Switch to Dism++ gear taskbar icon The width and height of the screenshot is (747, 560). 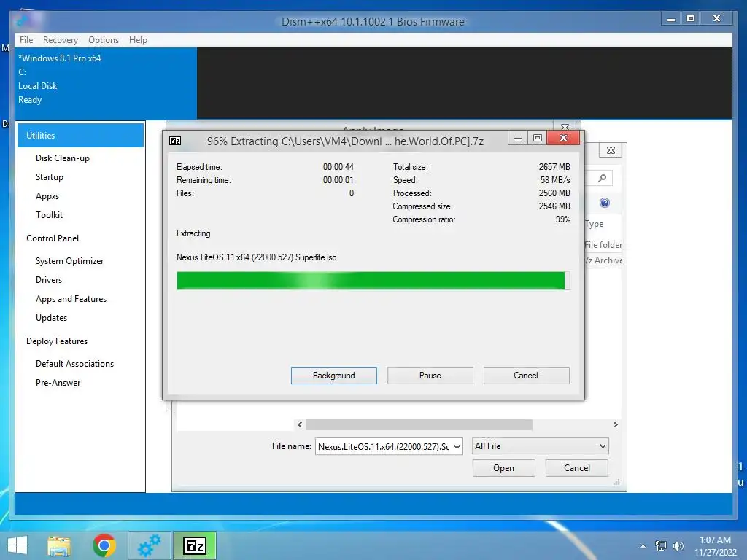coord(150,545)
